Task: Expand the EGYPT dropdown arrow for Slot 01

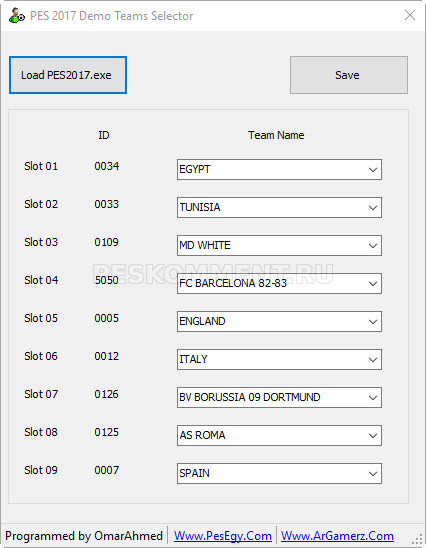Action: pos(373,170)
